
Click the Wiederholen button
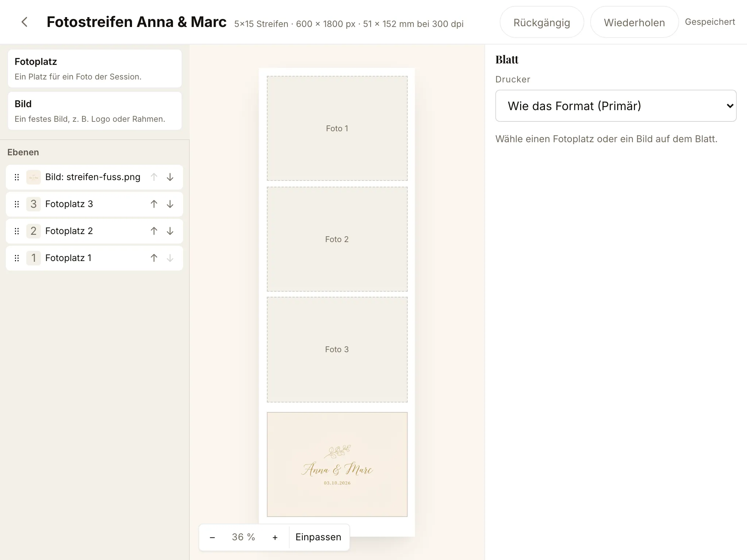point(634,22)
